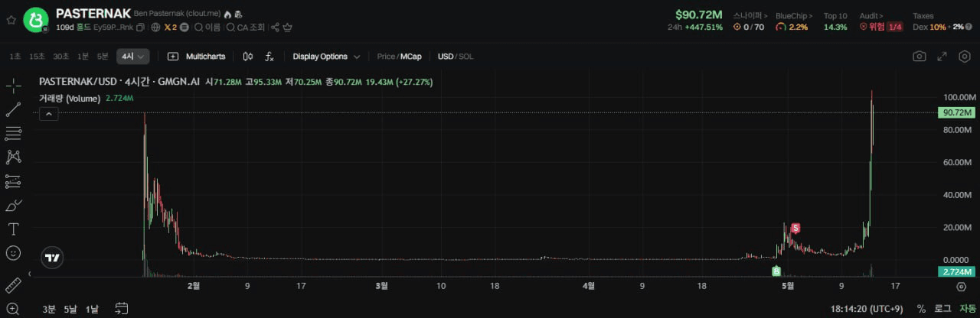This screenshot has height=318, width=980.
Task: Click the Top 10 14.3% value
Action: click(x=835, y=27)
